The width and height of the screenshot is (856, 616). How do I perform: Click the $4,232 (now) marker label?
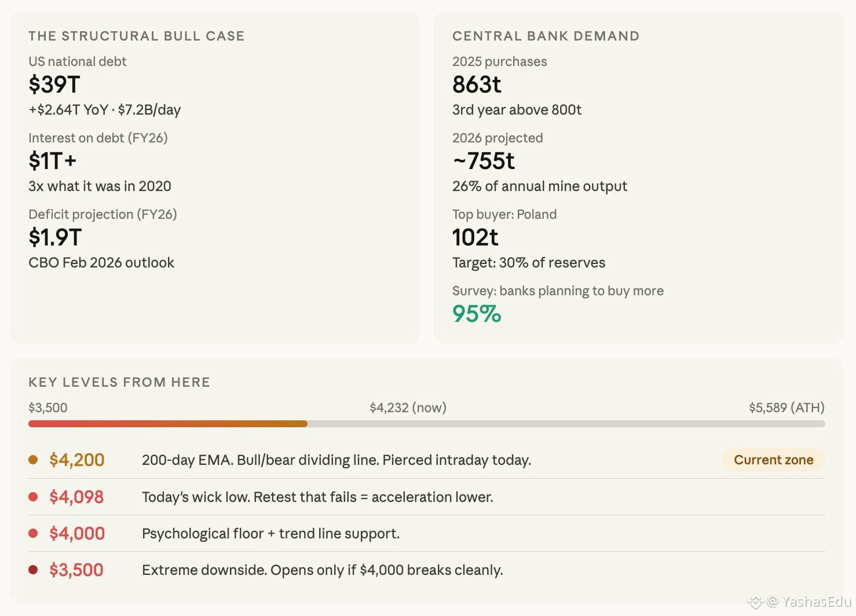408,408
